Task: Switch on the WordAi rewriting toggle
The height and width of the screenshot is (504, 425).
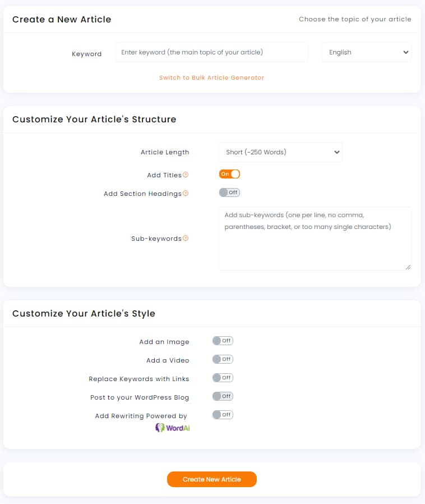Action: pyautogui.click(x=223, y=415)
